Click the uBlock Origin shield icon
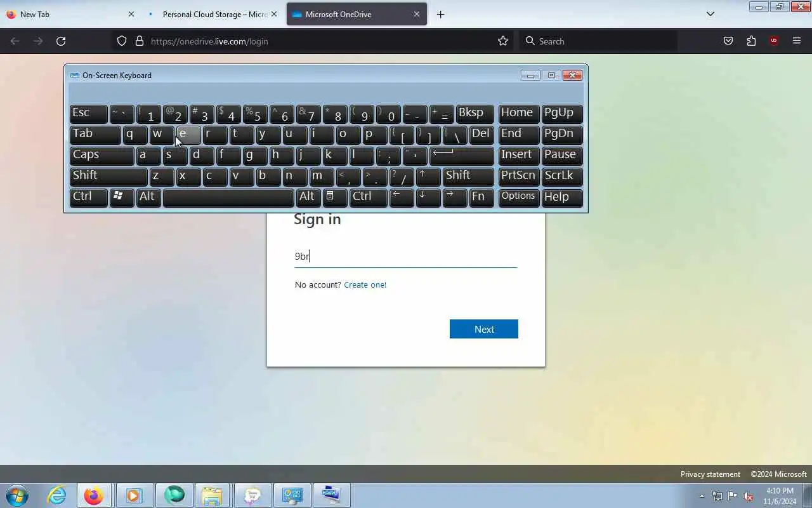The width and height of the screenshot is (812, 508). 774,41
